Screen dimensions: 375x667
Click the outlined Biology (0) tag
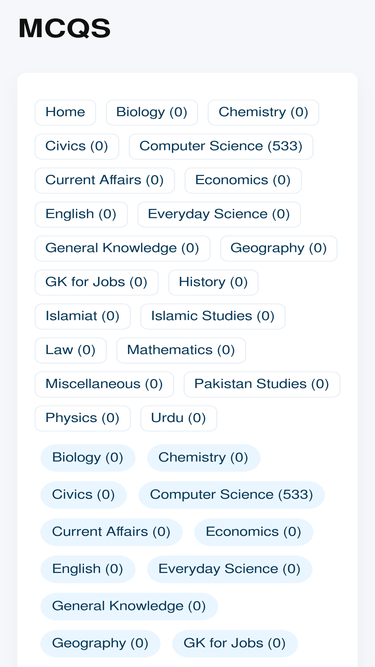click(152, 112)
